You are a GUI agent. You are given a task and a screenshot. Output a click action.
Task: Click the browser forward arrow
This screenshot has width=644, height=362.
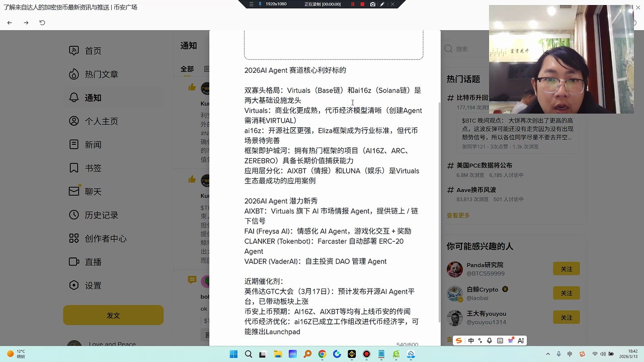(x=26, y=23)
